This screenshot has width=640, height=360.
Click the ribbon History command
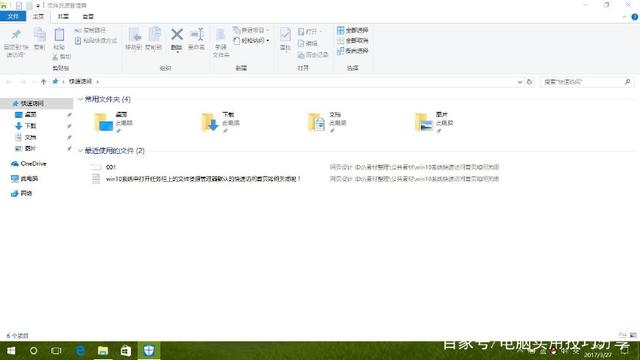tap(313, 55)
